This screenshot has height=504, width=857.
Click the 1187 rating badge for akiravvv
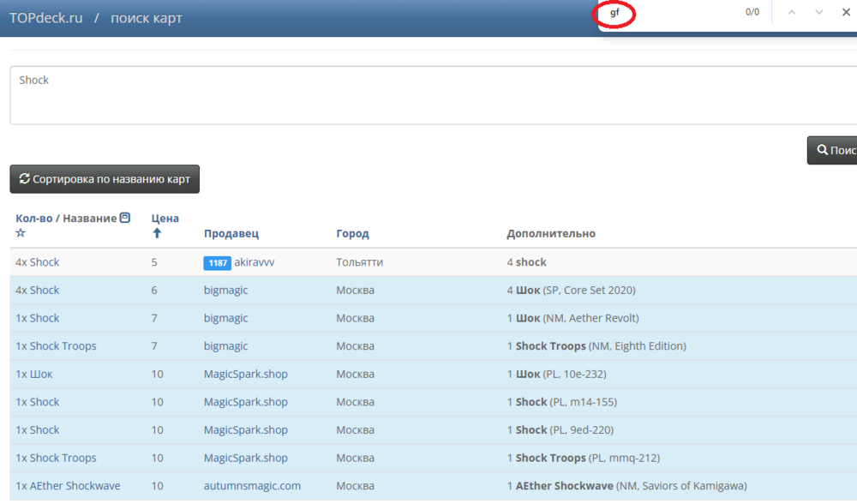[x=217, y=263]
